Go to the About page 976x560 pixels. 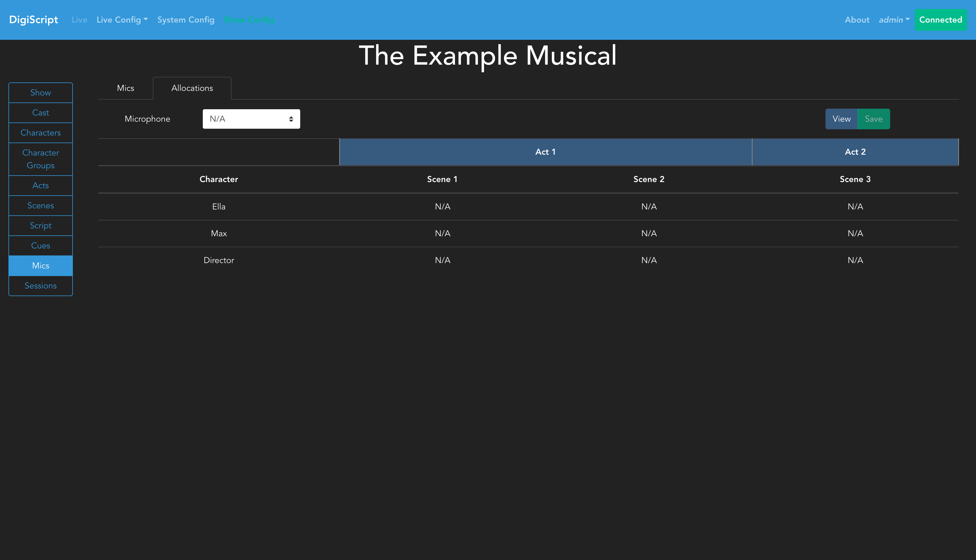[x=857, y=19]
